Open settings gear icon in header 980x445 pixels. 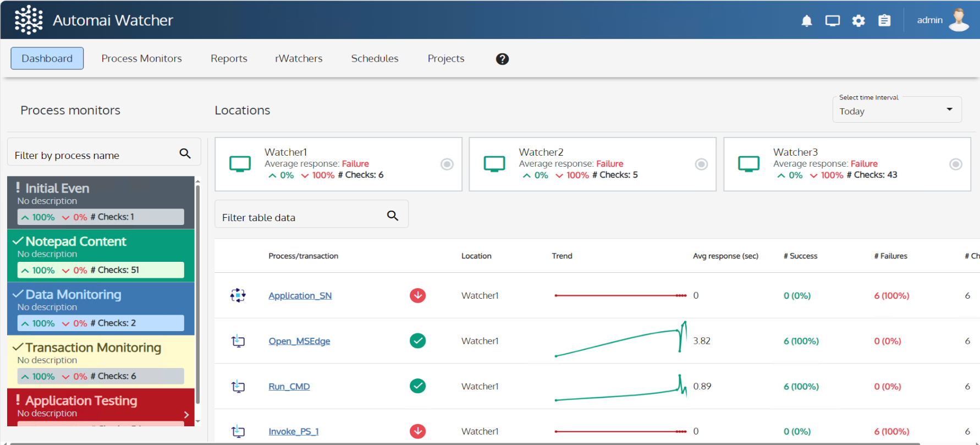[x=858, y=21]
